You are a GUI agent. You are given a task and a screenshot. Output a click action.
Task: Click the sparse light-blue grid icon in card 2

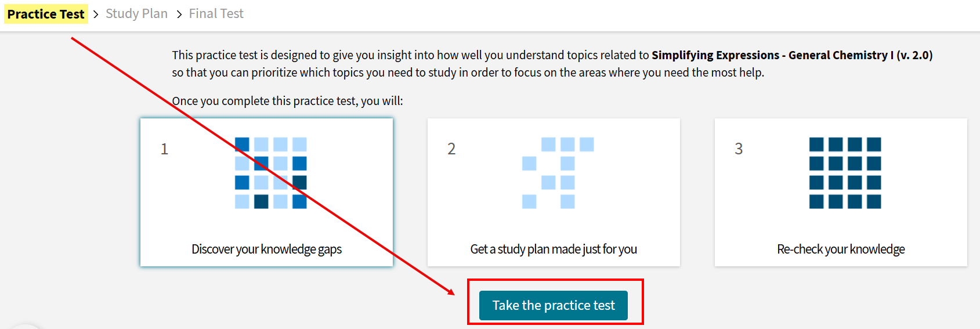(558, 173)
